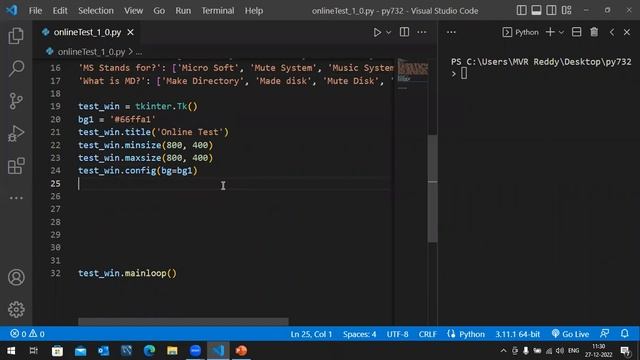The width and height of the screenshot is (640, 360).
Task: Run the Python file with play button
Action: (377, 32)
